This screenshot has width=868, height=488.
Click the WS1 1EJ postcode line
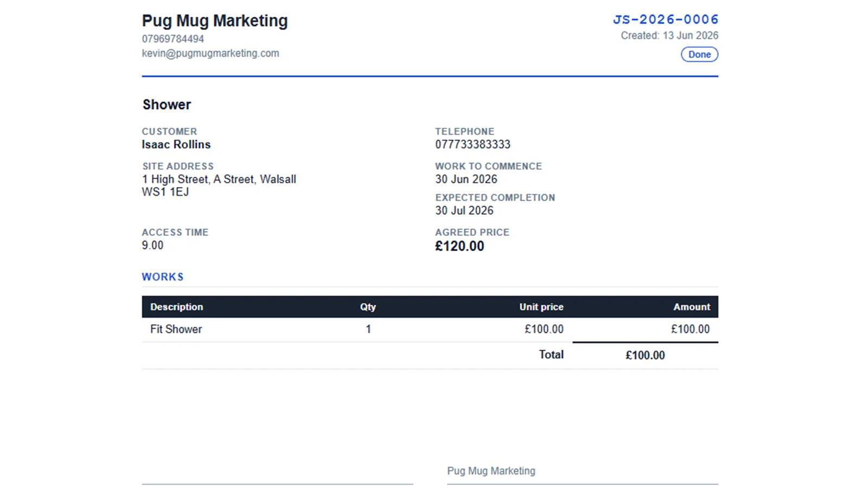coord(165,192)
